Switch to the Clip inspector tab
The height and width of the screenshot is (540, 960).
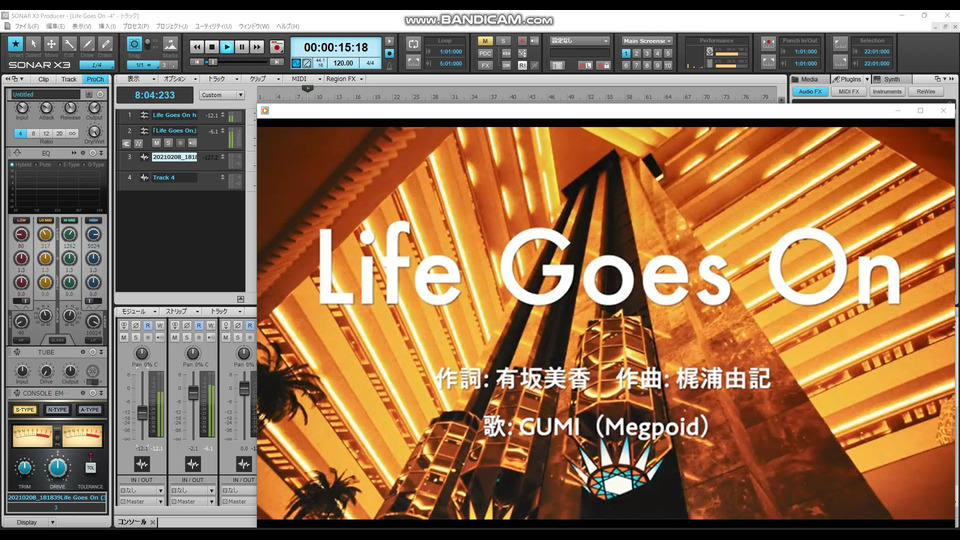[43, 80]
